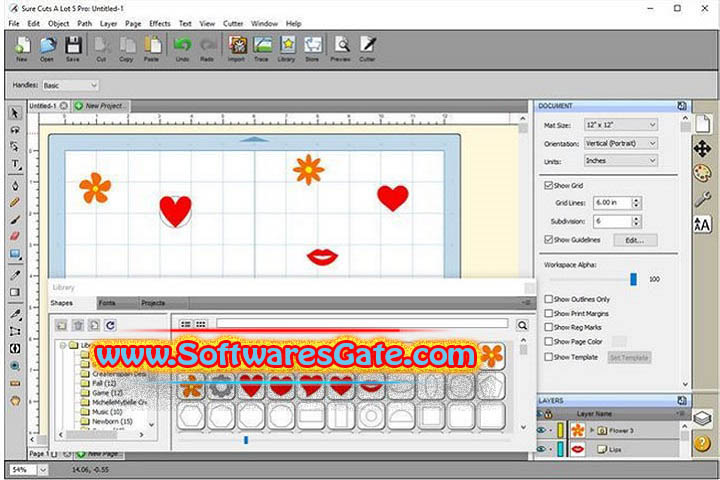Uncheck the Show Grid checkbox
The width and height of the screenshot is (720, 480).
(x=548, y=185)
